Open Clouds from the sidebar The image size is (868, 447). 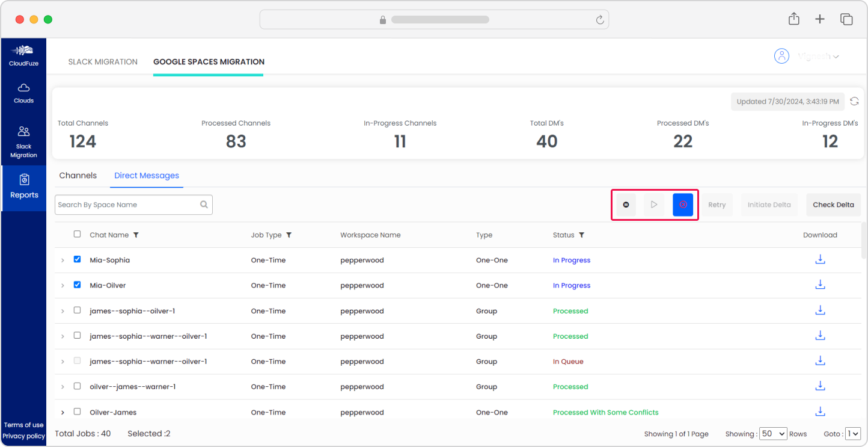point(24,93)
